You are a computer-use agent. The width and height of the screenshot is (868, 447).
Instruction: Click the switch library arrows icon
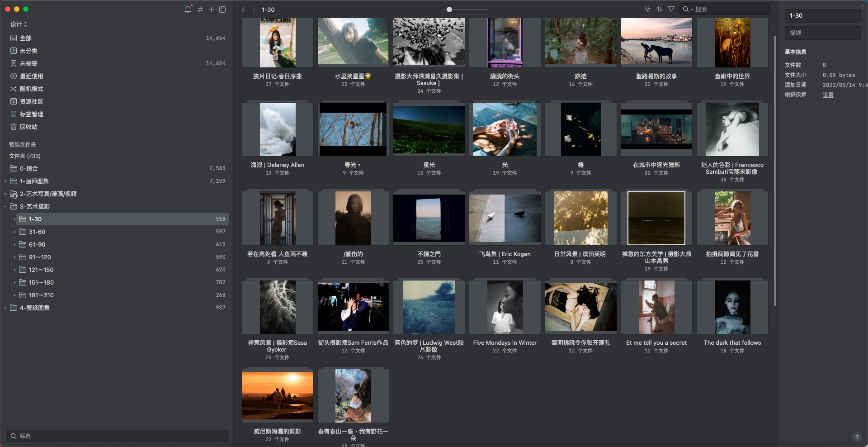click(x=200, y=10)
